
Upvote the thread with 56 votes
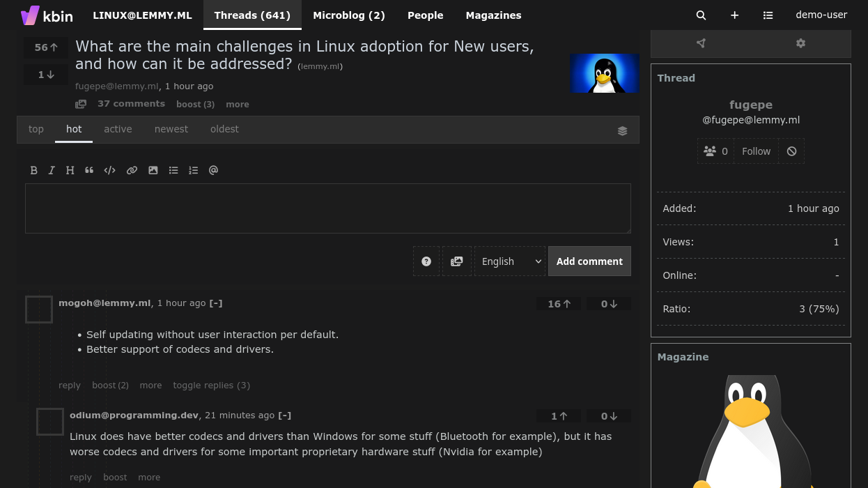point(46,47)
